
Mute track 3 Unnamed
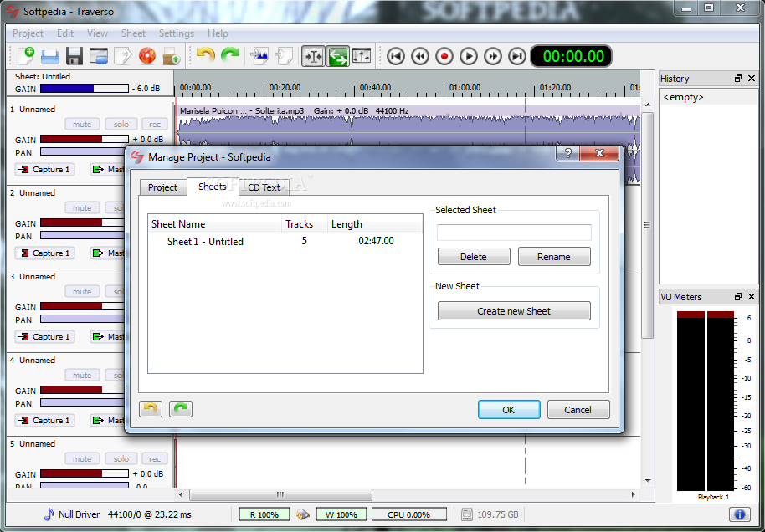tap(82, 292)
